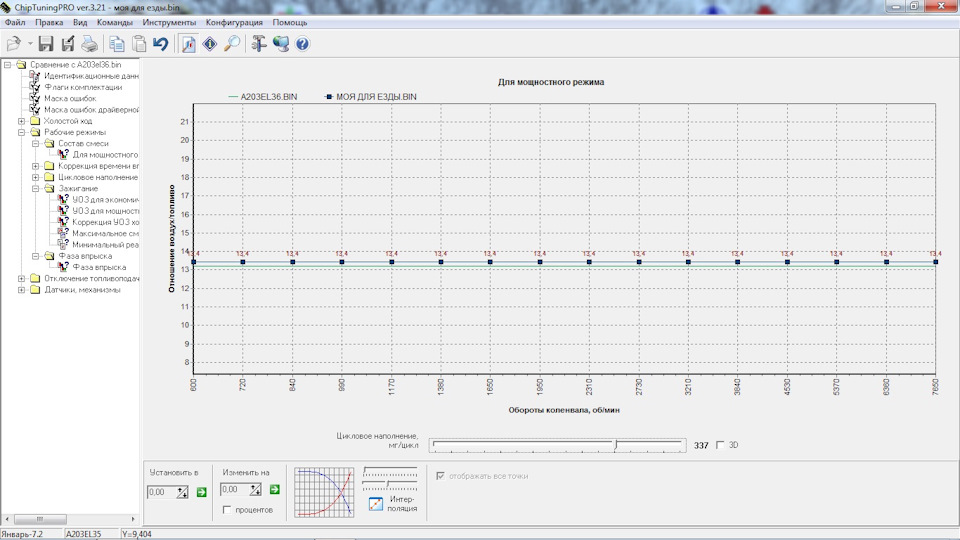Image resolution: width=960 pixels, height=540 pixels.
Task: Select the Фаза впрыска tree item
Action: [x=98, y=267]
